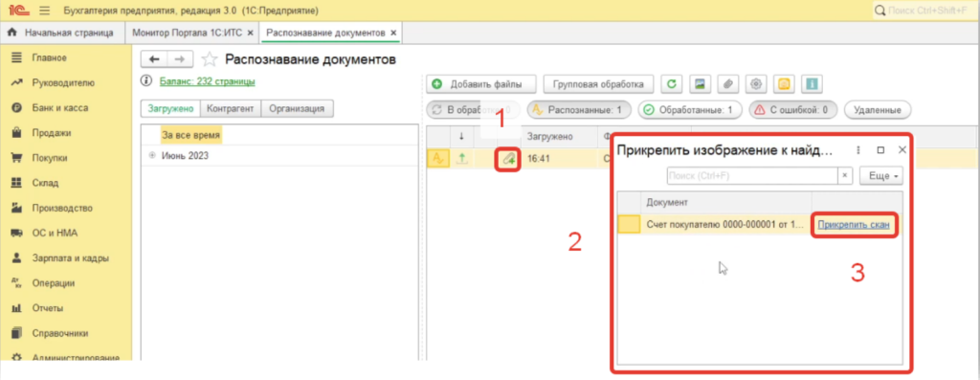The height and width of the screenshot is (380, 980).
Task: Add page to favorites with star icon
Action: (210, 59)
